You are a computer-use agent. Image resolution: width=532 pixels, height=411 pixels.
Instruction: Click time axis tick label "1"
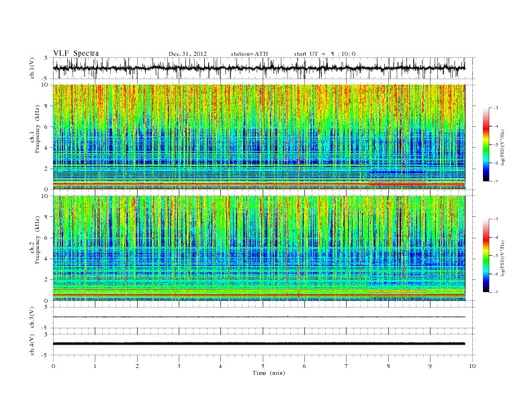tap(95, 366)
